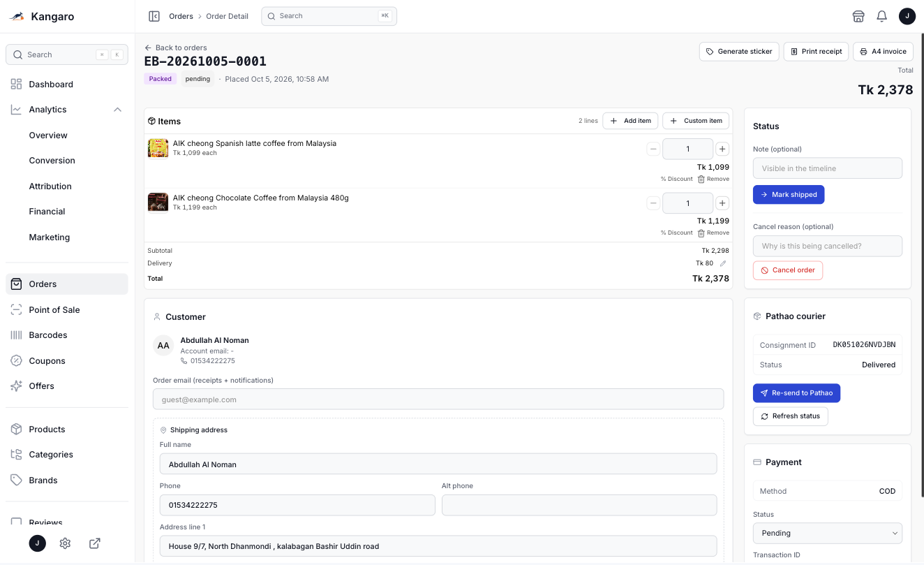This screenshot has width=924, height=565.
Task: Open Brands page
Action: coord(67,480)
